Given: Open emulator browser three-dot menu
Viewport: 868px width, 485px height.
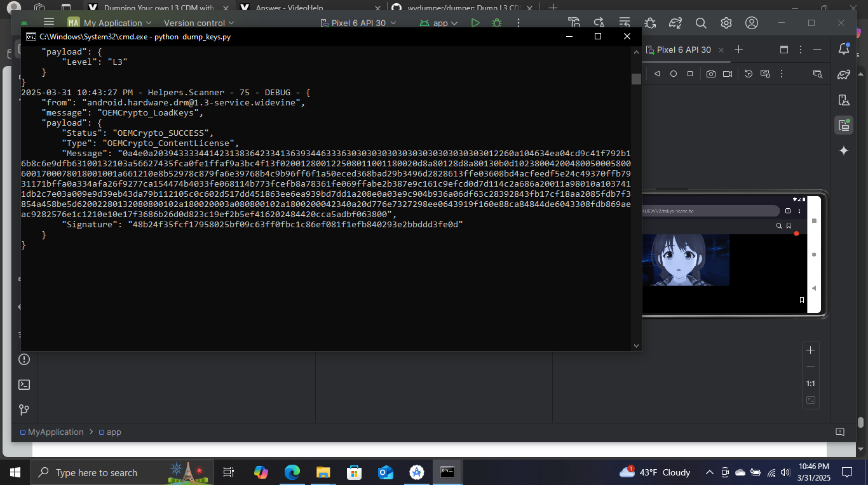Looking at the screenshot, I should (x=798, y=211).
